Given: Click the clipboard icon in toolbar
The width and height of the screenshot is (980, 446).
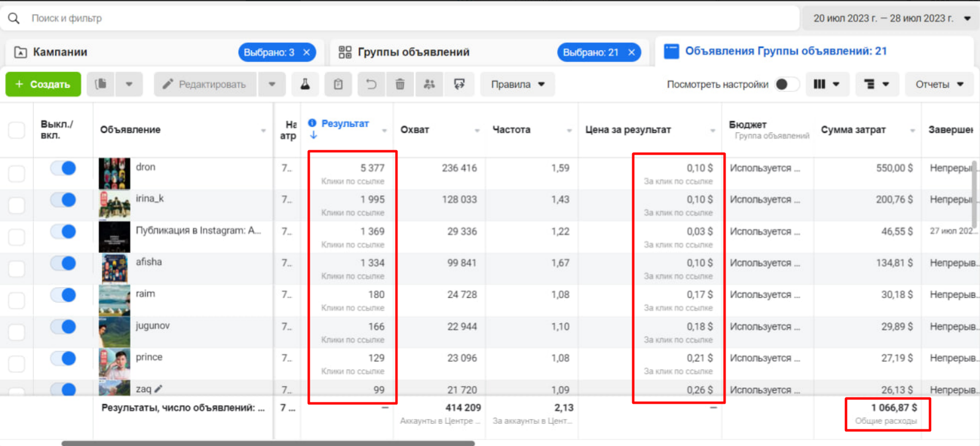Looking at the screenshot, I should point(338,84).
